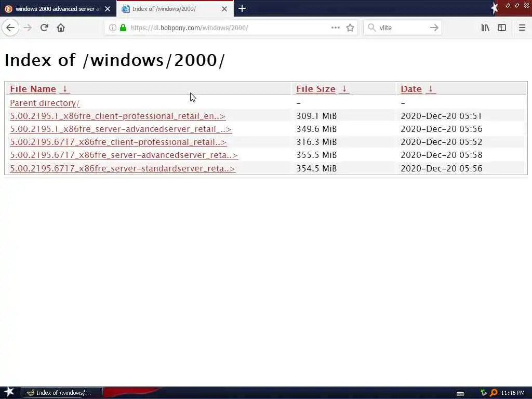Click descending arrow next to File Size
The height and width of the screenshot is (399, 532).
(x=344, y=89)
